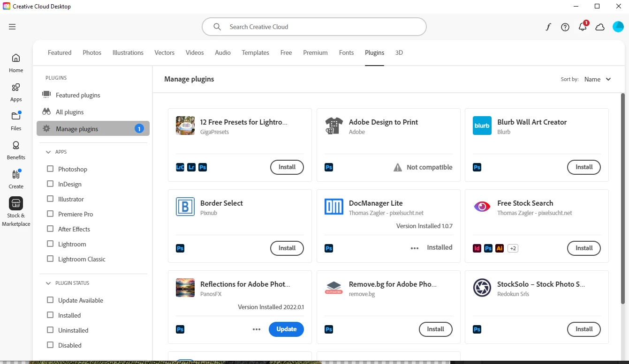
Task: Open the Help question mark icon
Action: (x=565, y=27)
